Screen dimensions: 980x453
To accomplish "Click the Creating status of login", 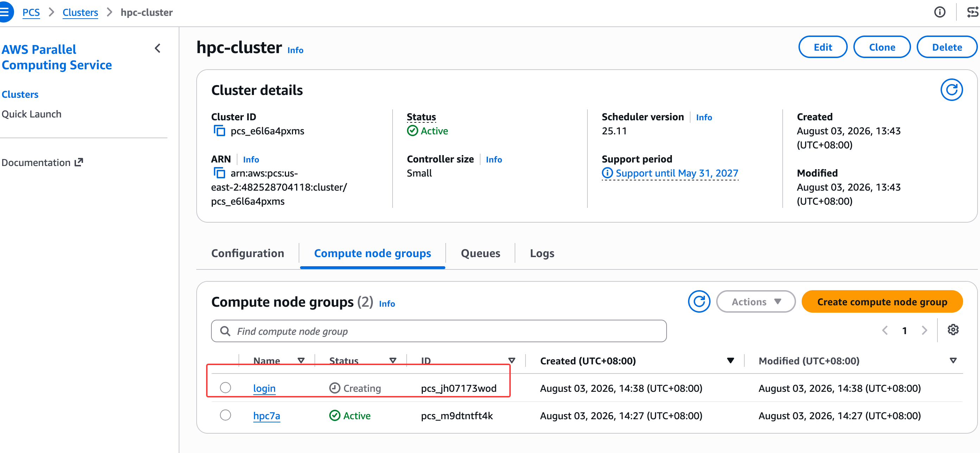I will point(362,388).
